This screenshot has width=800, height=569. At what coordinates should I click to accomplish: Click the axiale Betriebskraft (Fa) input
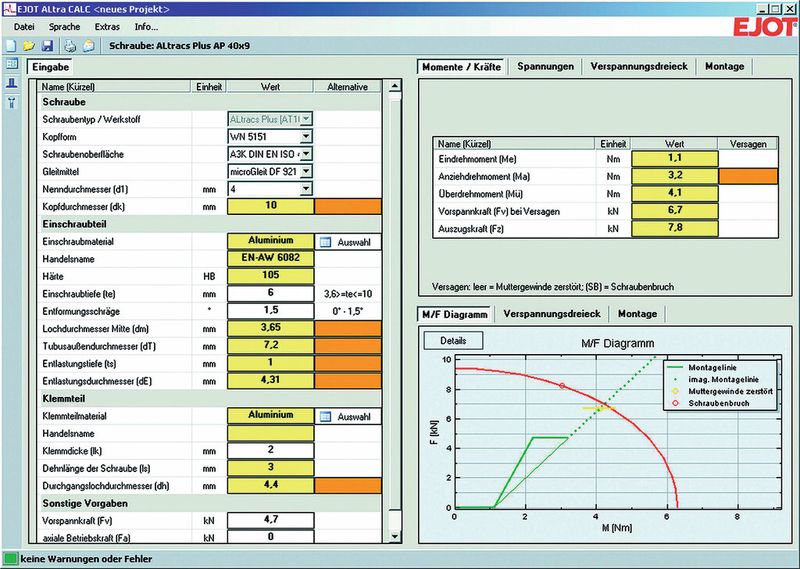click(270, 537)
